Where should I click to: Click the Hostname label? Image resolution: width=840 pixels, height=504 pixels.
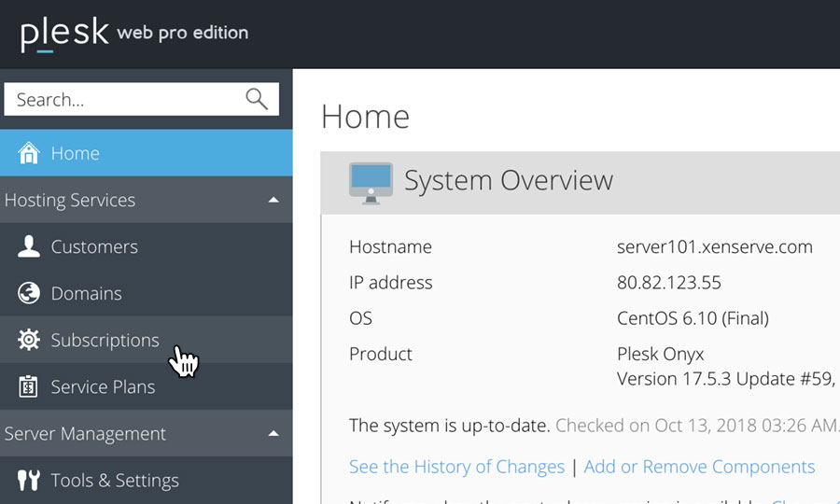[x=390, y=247]
